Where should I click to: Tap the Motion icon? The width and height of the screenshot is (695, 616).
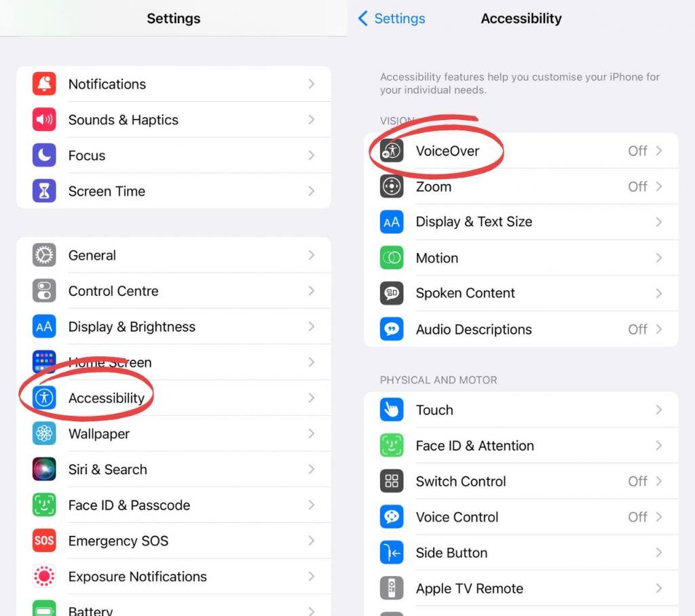[x=392, y=258]
